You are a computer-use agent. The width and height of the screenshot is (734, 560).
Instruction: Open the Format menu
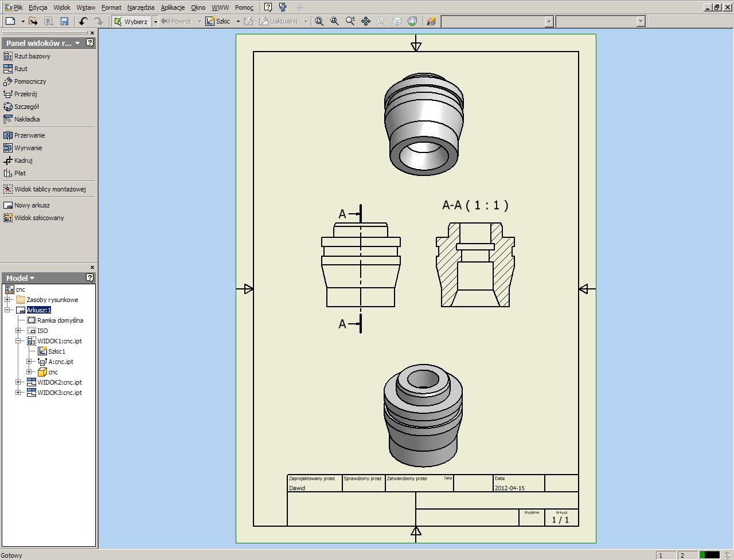pyautogui.click(x=111, y=7)
